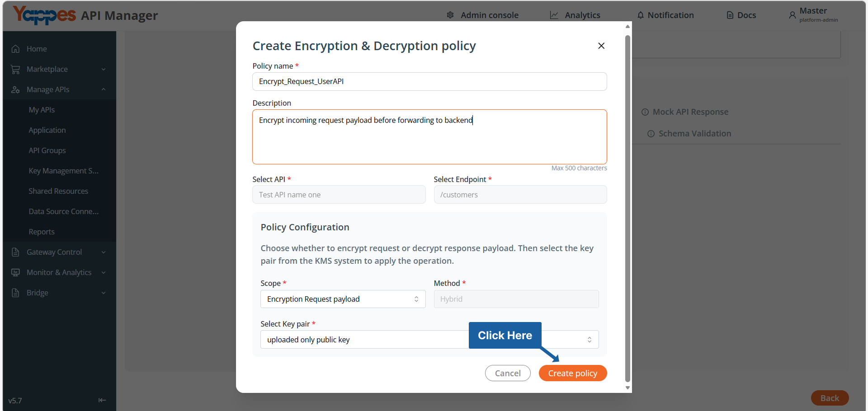Open Key Management in sidebar
Viewport: 868px width, 411px height.
point(63,171)
